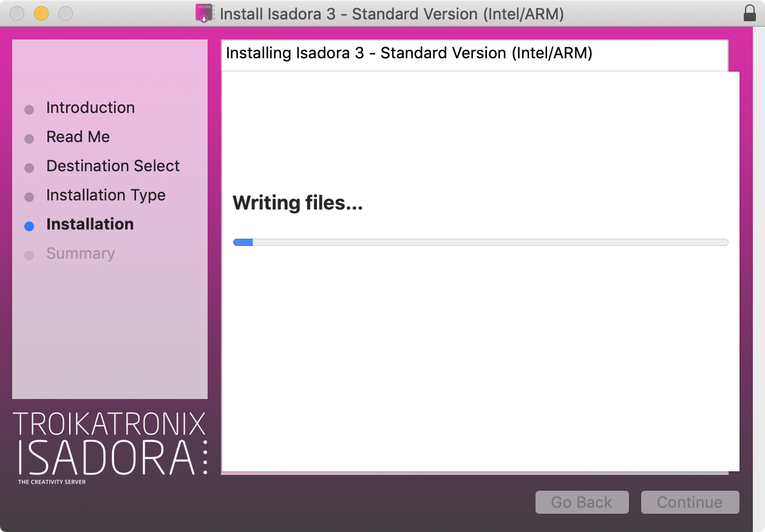Click the Continue button
The width and height of the screenshot is (765, 532).
[x=690, y=502]
